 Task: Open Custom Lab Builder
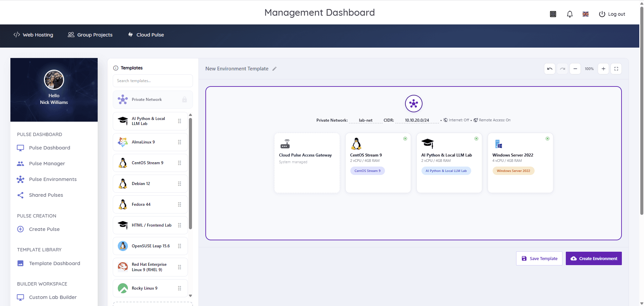point(47,297)
